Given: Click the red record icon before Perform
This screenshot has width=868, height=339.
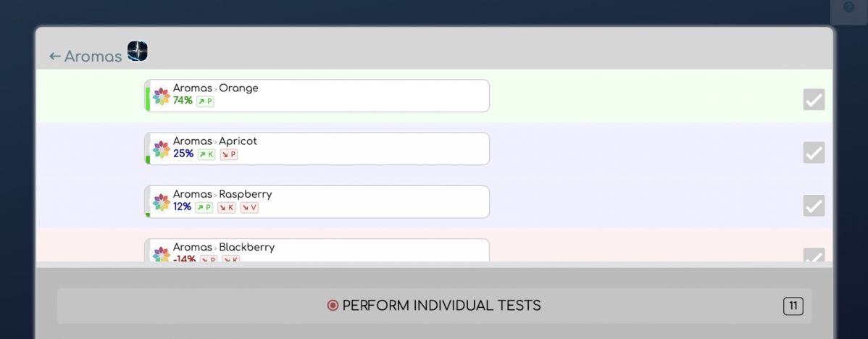Looking at the screenshot, I should click(x=333, y=306).
